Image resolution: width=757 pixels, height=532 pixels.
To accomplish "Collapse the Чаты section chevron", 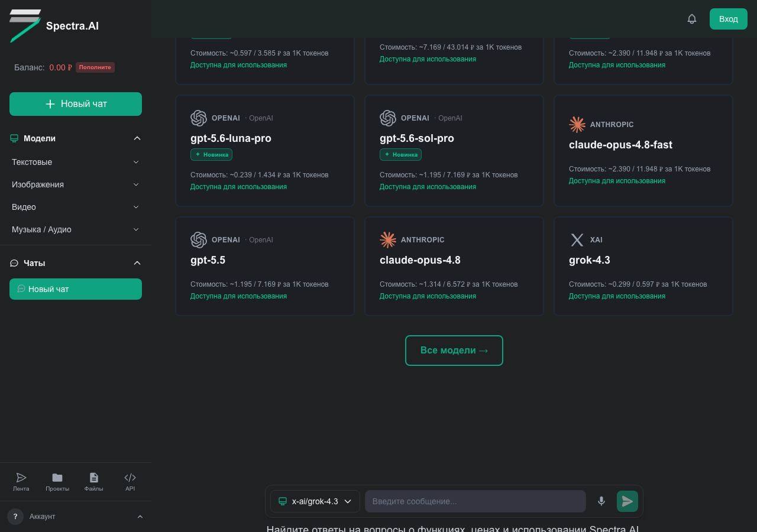I will pos(137,263).
